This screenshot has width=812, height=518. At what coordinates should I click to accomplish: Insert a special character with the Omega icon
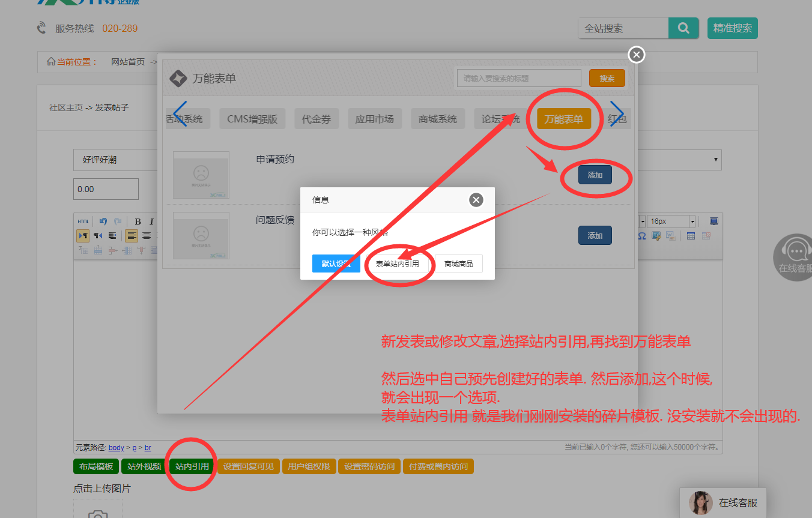click(642, 236)
